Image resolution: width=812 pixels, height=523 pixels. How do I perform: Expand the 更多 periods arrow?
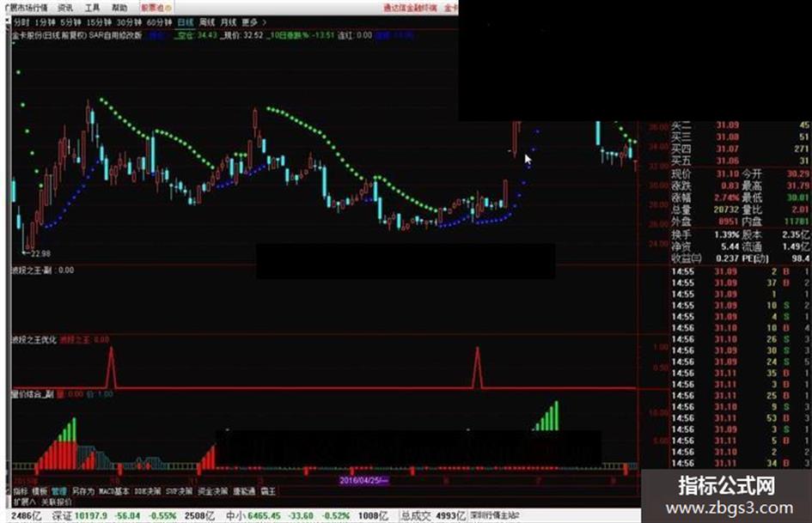tap(253, 22)
